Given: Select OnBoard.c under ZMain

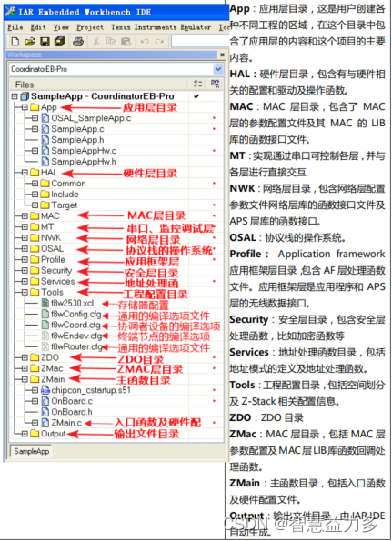Looking at the screenshot, I should 72,401.
